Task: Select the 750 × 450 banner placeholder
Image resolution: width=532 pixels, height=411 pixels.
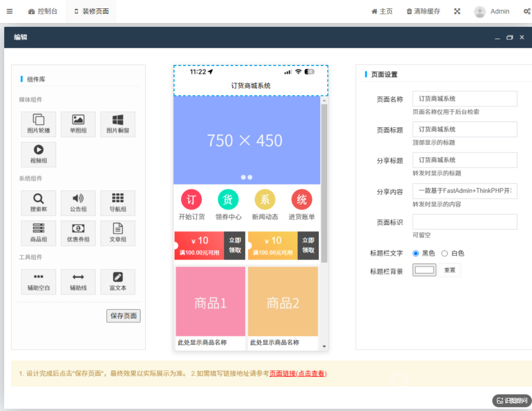Action: (247, 140)
